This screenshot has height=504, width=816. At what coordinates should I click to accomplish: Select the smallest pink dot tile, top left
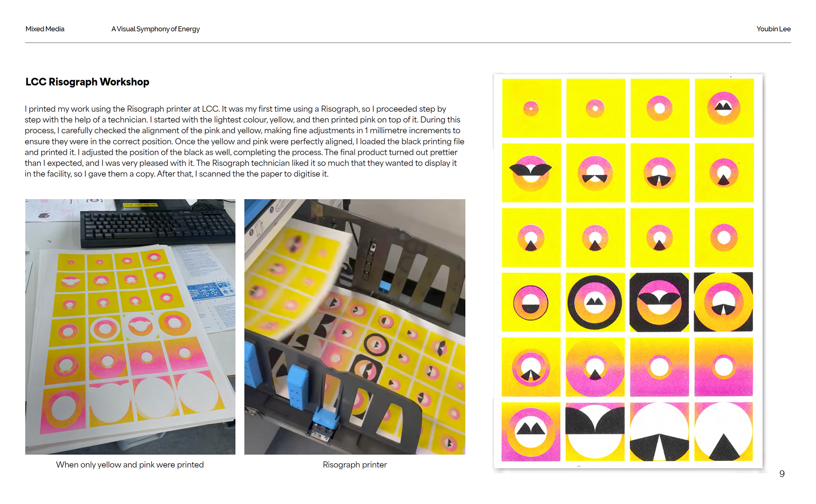[531, 108]
